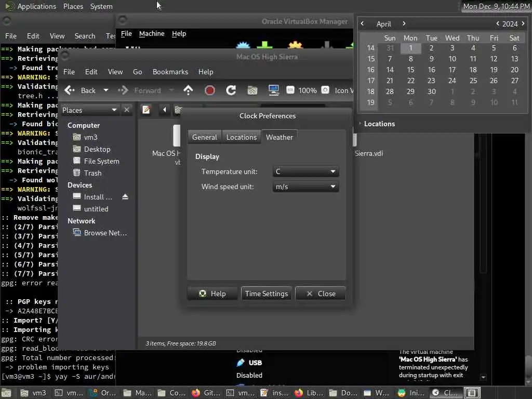Open the Bookmarks menu

(x=170, y=72)
